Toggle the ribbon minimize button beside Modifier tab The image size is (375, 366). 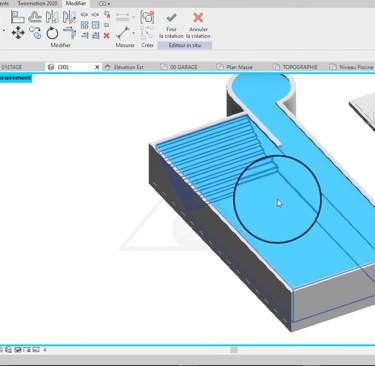103,4
